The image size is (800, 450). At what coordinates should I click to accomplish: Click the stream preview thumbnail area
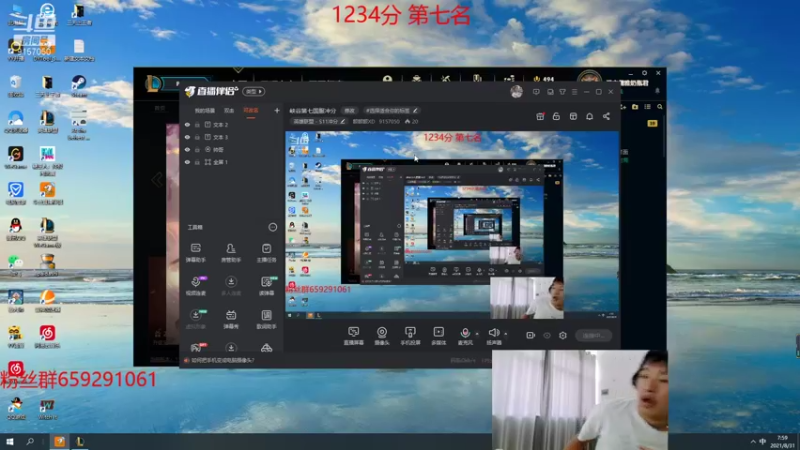point(452,226)
